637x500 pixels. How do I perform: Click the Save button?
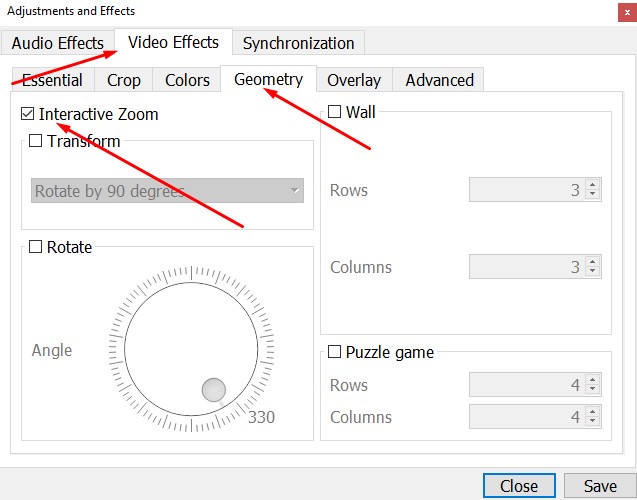coord(600,486)
